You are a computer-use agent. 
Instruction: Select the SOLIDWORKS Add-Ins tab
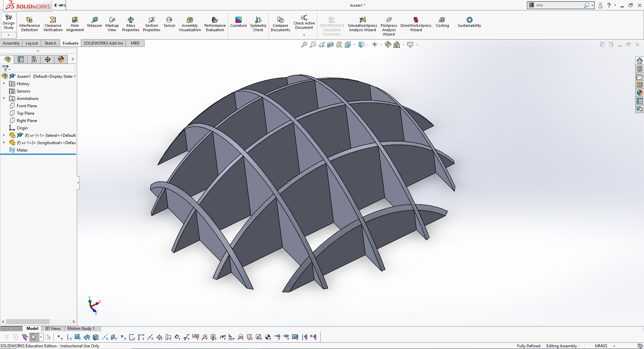[103, 43]
